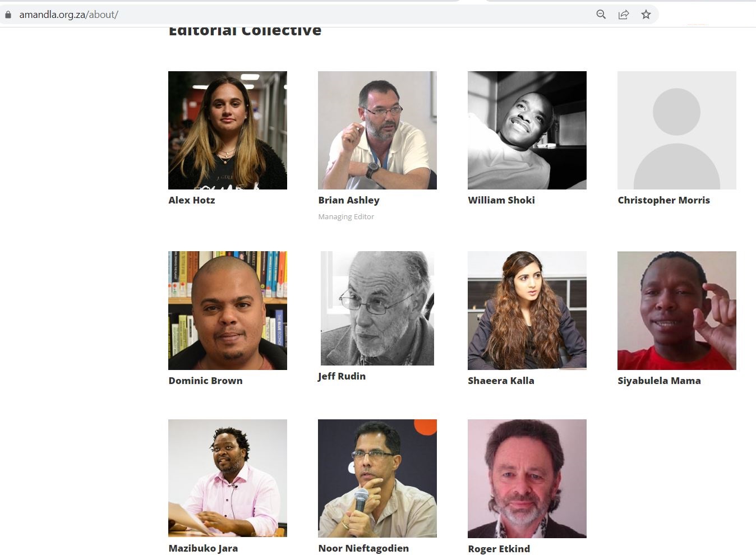Open Jeff Rudin's photo
Viewport: 756px width, 555px height.
(377, 308)
